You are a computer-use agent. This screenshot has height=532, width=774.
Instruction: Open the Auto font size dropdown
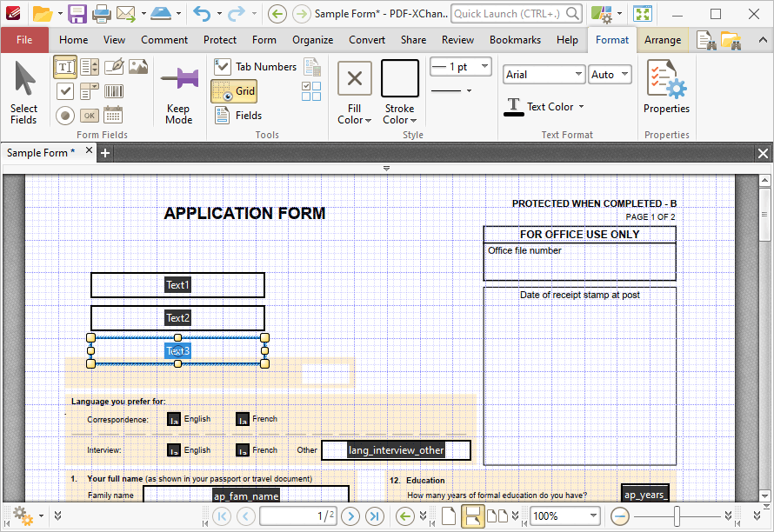coord(611,75)
